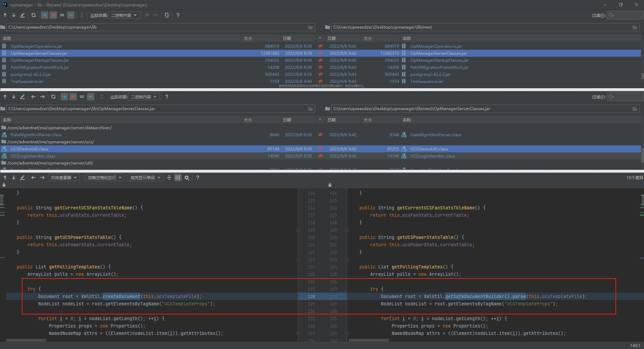Select postgresql-42.2.2.jar on right list
Image resolution: width=644 pixels, height=349 pixels.
coord(430,74)
